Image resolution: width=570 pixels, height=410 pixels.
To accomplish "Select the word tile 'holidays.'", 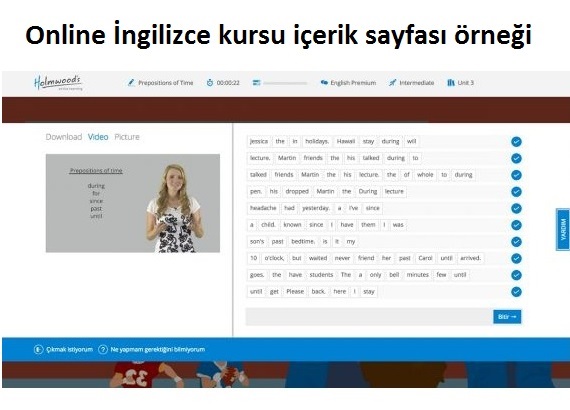I will point(317,141).
